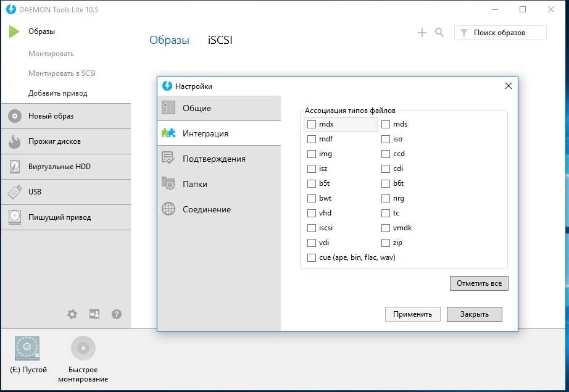Click the Confirmations checklist icon
This screenshot has height=392, width=569.
pyautogui.click(x=168, y=158)
